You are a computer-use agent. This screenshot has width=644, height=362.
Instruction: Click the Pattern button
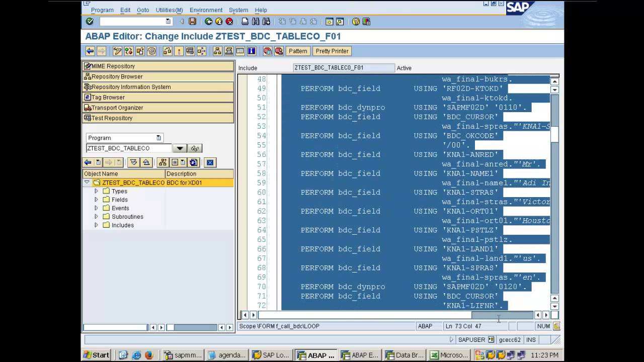pyautogui.click(x=298, y=51)
